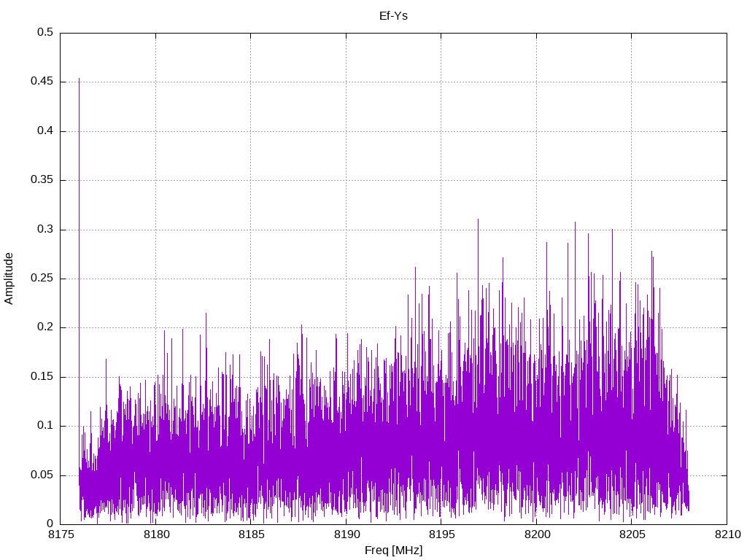Click the 0.3 y-axis tick label
This screenshot has height=560, width=747.
coord(45,230)
